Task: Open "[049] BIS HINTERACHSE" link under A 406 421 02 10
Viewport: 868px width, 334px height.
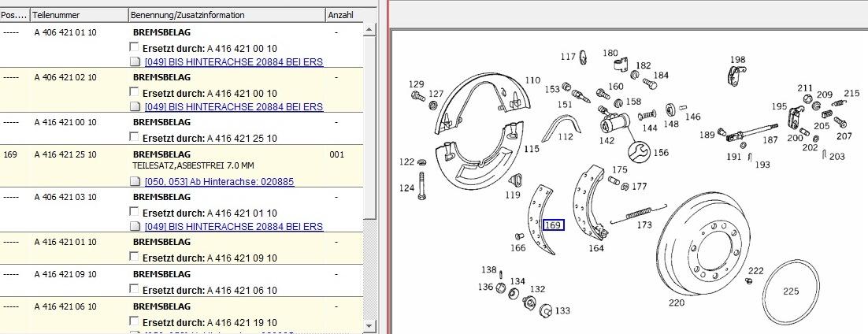Action: pyautogui.click(x=234, y=106)
